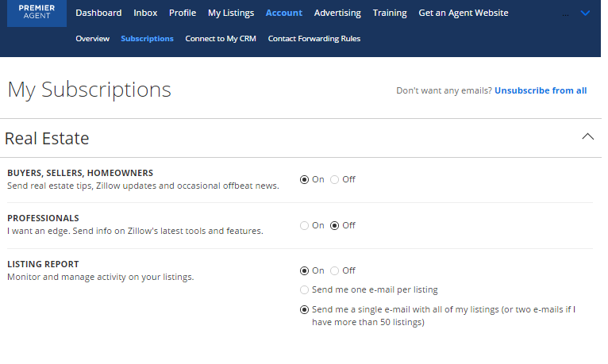Select On for Listing Report
This screenshot has height=364, width=608.
tap(305, 270)
